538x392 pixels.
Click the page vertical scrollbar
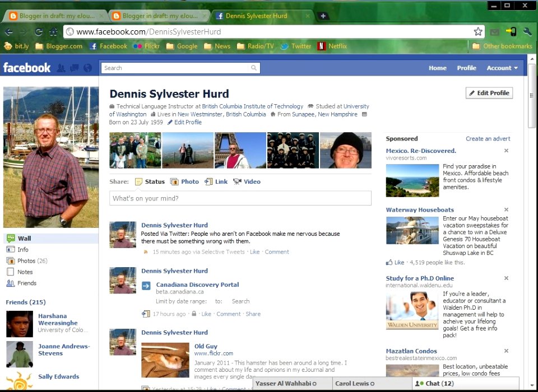click(x=531, y=96)
